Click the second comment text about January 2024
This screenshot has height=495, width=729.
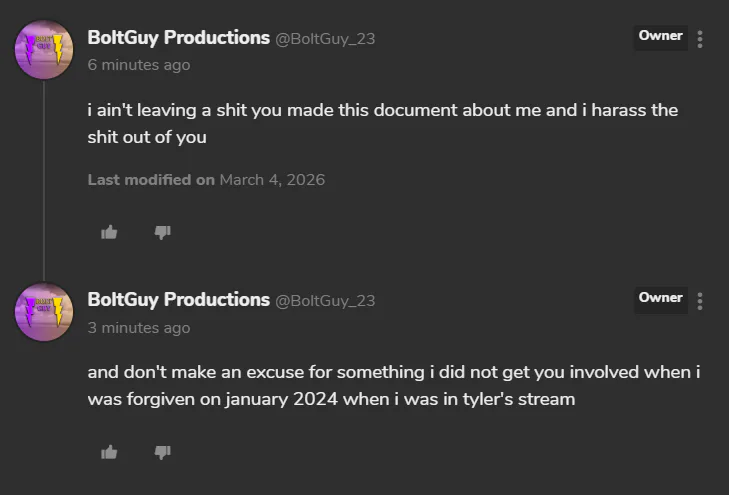pos(393,385)
